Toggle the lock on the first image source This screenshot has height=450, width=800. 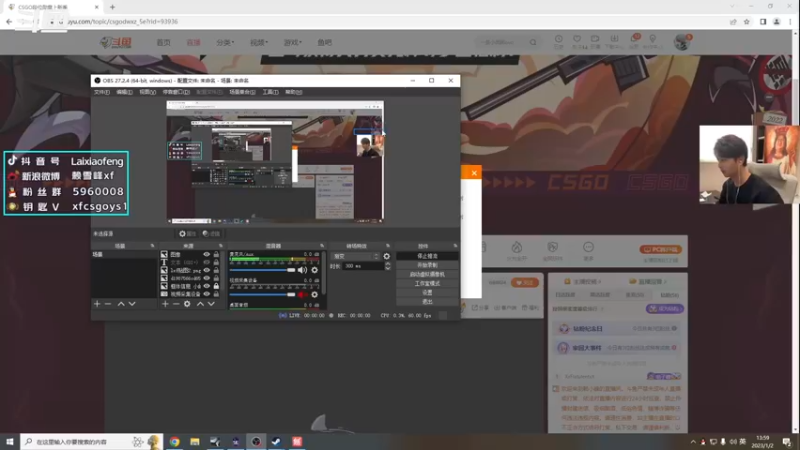(216, 254)
